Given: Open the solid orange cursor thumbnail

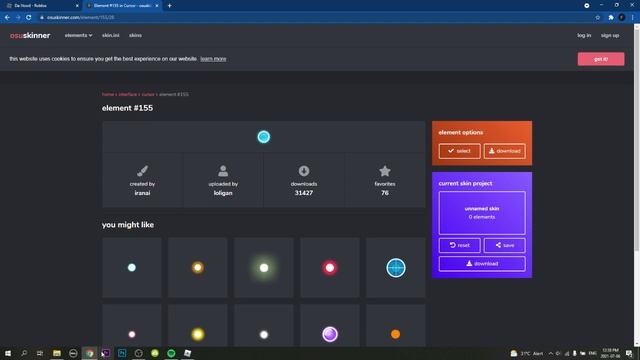Looking at the screenshot, I should point(396,326).
